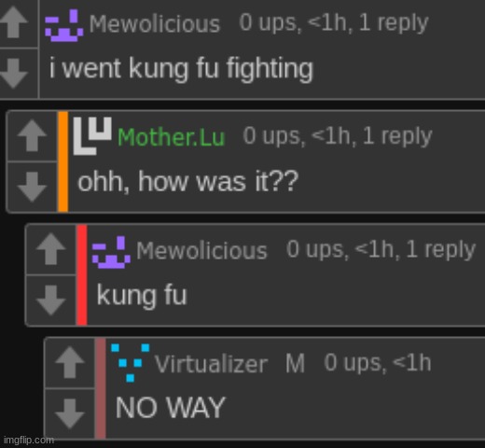The width and height of the screenshot is (485, 448).
Task: Open Virtualizer's user profile link
Action: pos(211,364)
